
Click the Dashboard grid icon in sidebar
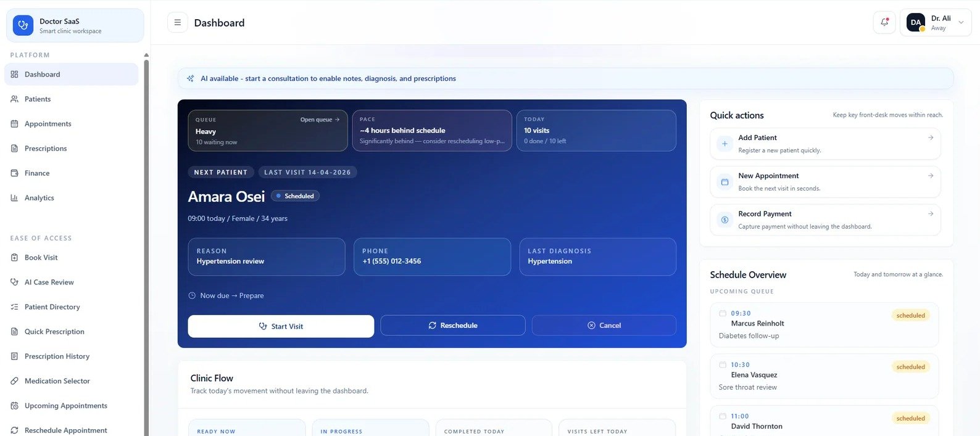pyautogui.click(x=14, y=74)
